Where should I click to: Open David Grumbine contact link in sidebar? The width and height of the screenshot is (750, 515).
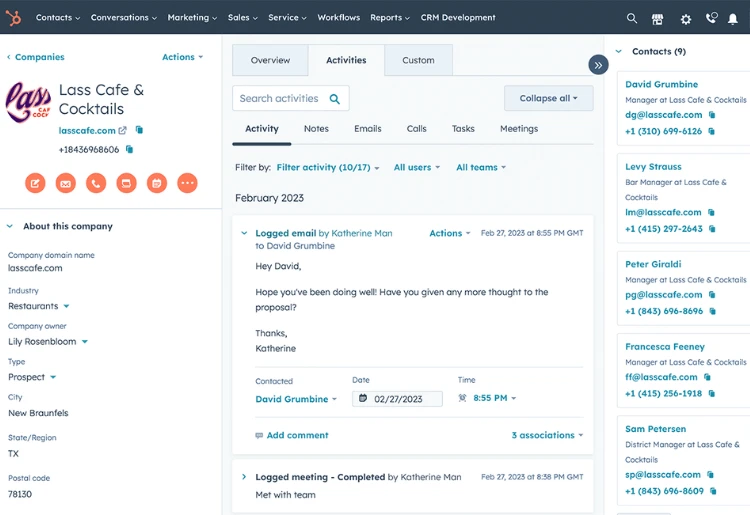click(x=661, y=85)
